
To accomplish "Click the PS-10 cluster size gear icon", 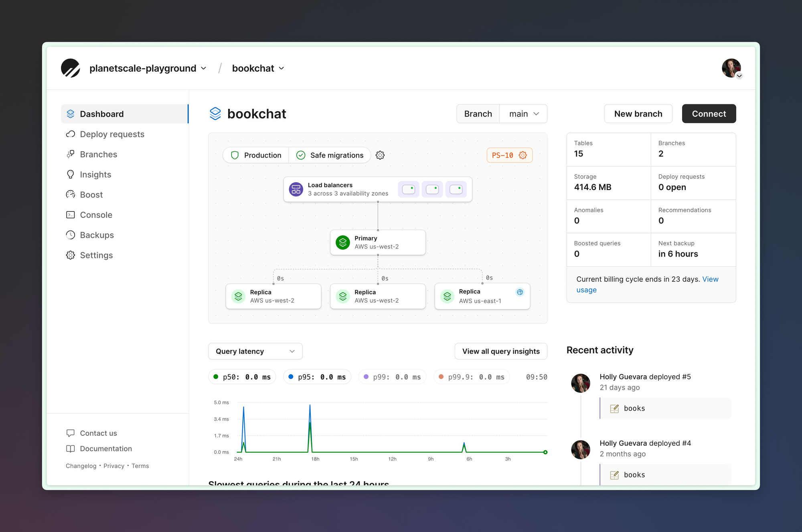I will click(x=523, y=155).
